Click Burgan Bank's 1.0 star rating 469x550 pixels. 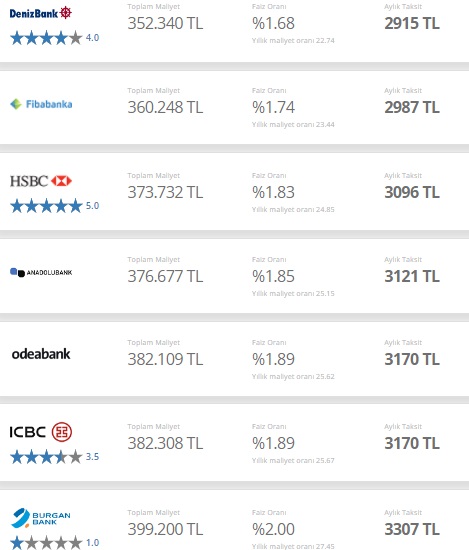tap(55, 543)
